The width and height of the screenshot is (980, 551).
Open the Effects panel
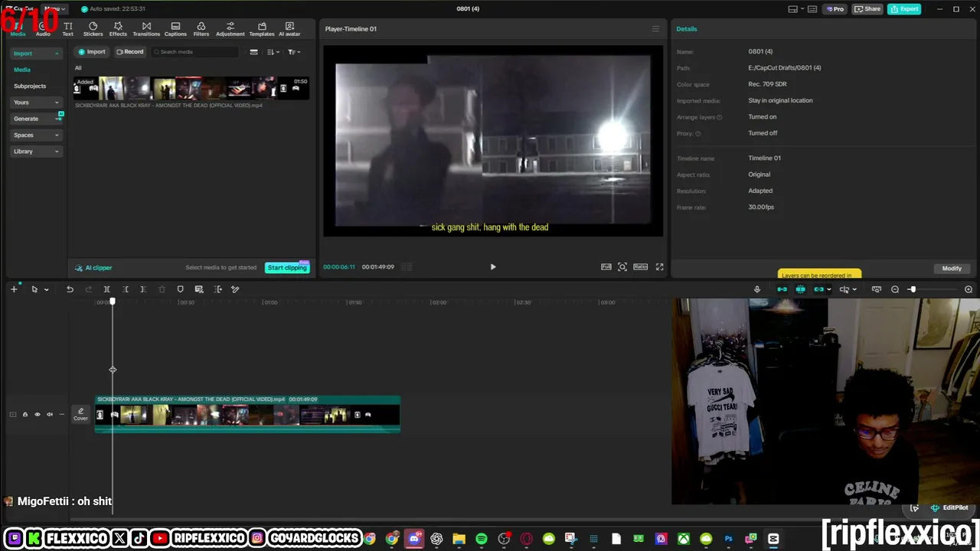click(x=118, y=29)
